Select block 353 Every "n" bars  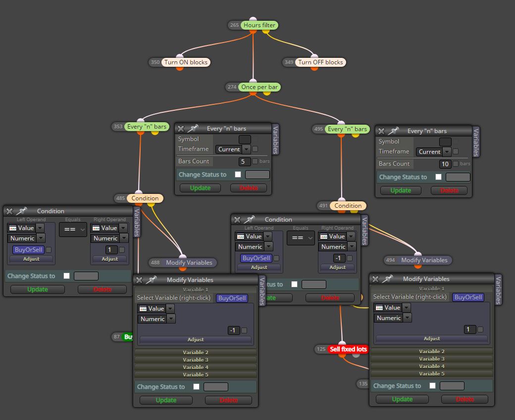(147, 126)
